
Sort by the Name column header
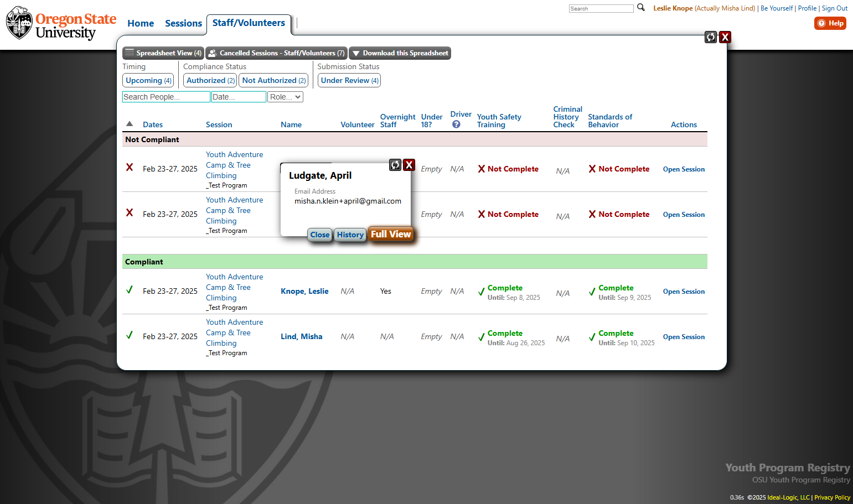291,124
